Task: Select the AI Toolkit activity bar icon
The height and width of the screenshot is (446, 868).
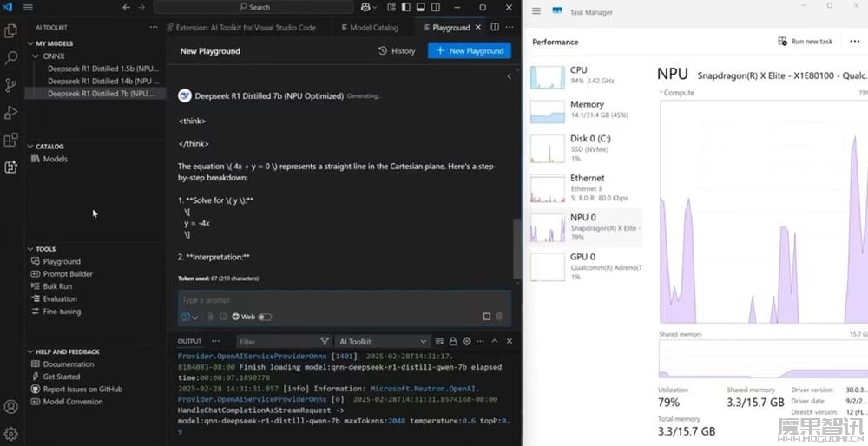Action: coord(10,167)
